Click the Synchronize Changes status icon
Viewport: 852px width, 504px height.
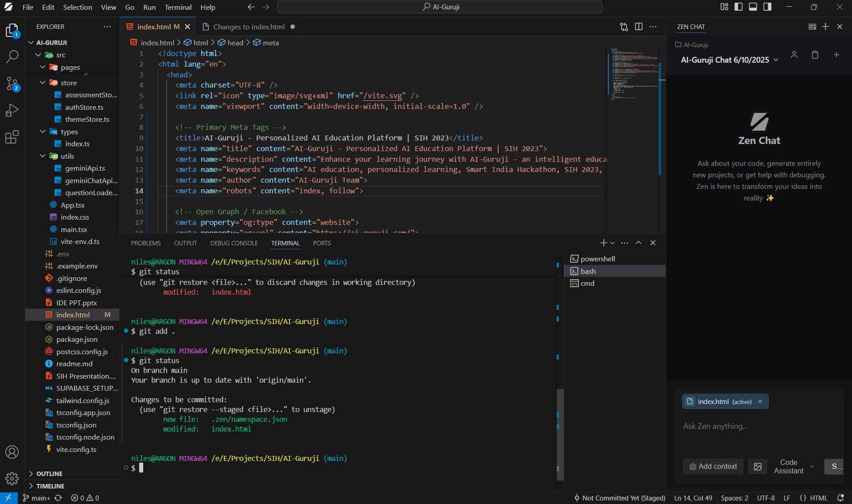pyautogui.click(x=58, y=498)
